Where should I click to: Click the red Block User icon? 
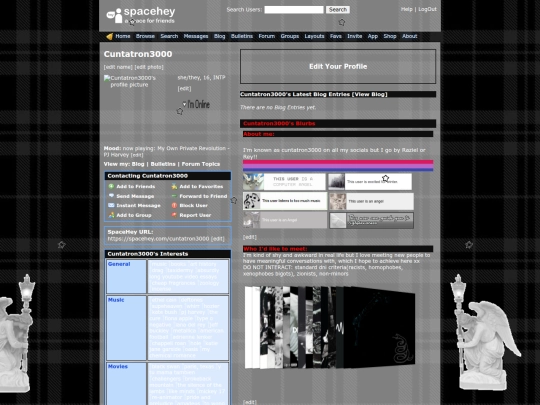(x=174, y=205)
